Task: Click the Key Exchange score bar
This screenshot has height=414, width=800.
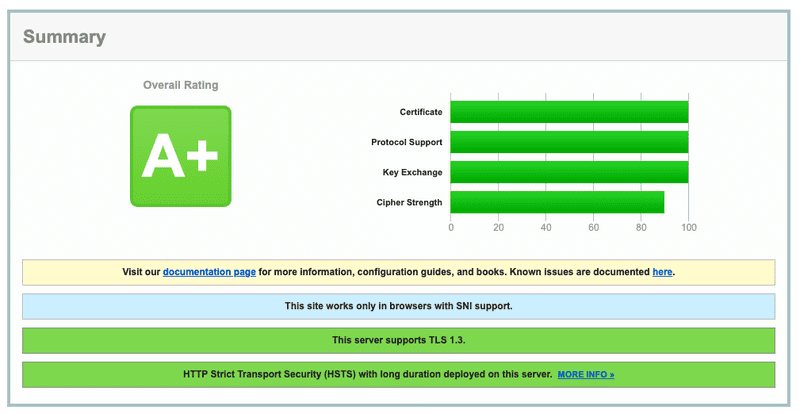Action: point(569,172)
